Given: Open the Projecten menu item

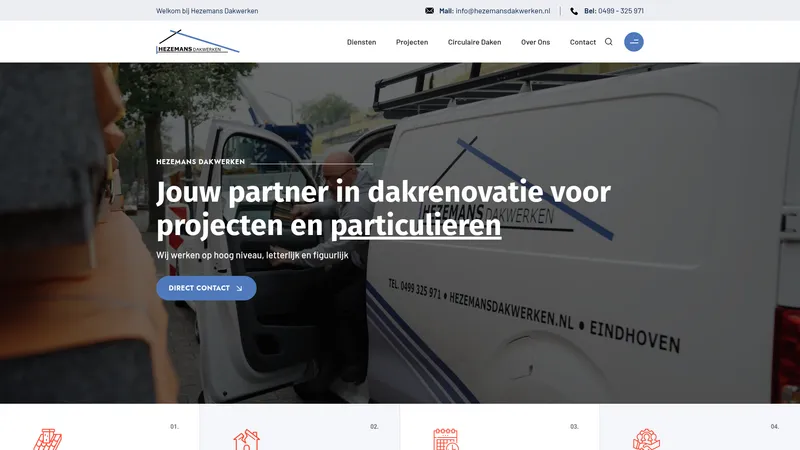Looking at the screenshot, I should tap(412, 42).
